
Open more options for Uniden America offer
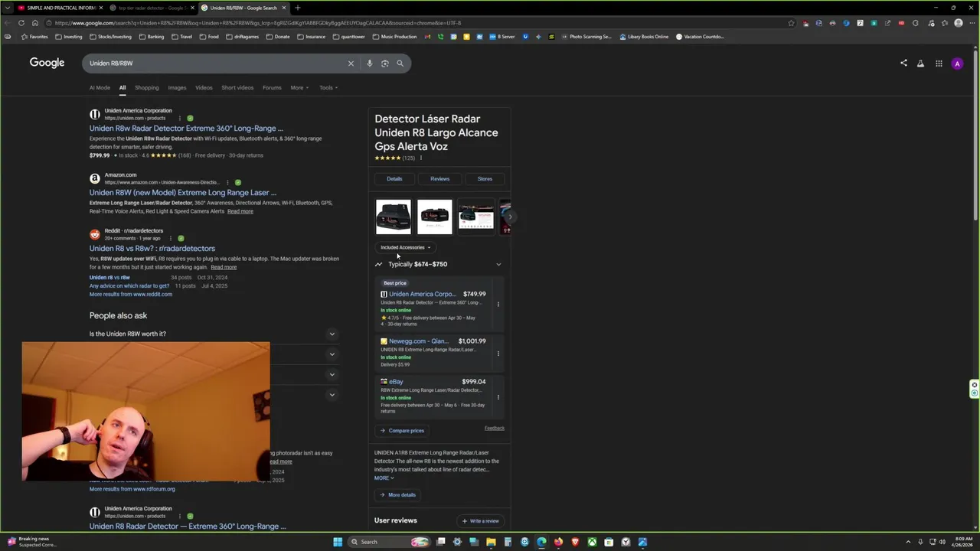click(498, 305)
